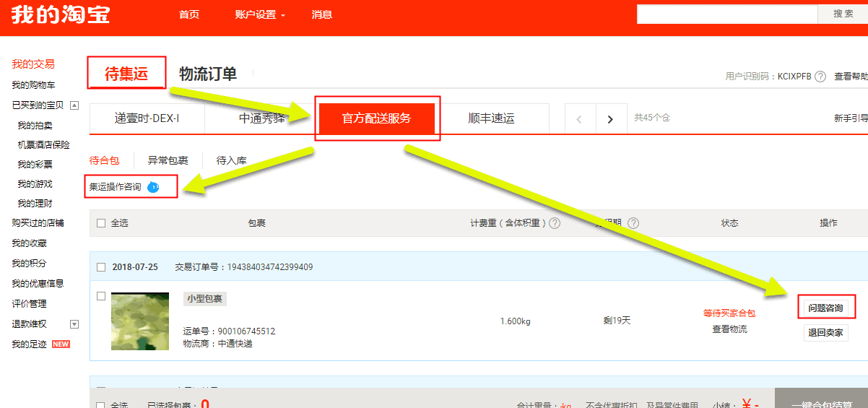The height and width of the screenshot is (408, 868).
Task: Open 查看物流 link
Action: pos(729,329)
